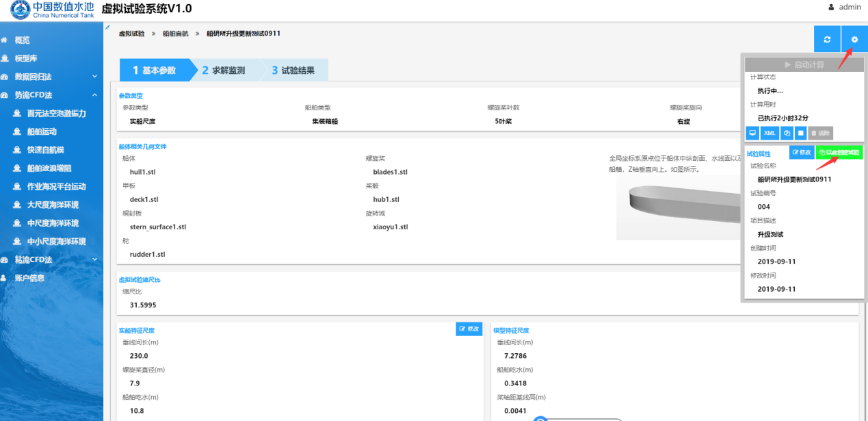This screenshot has height=421, width=868.
Task: Open the 试验结果 step tab
Action: pos(293,70)
